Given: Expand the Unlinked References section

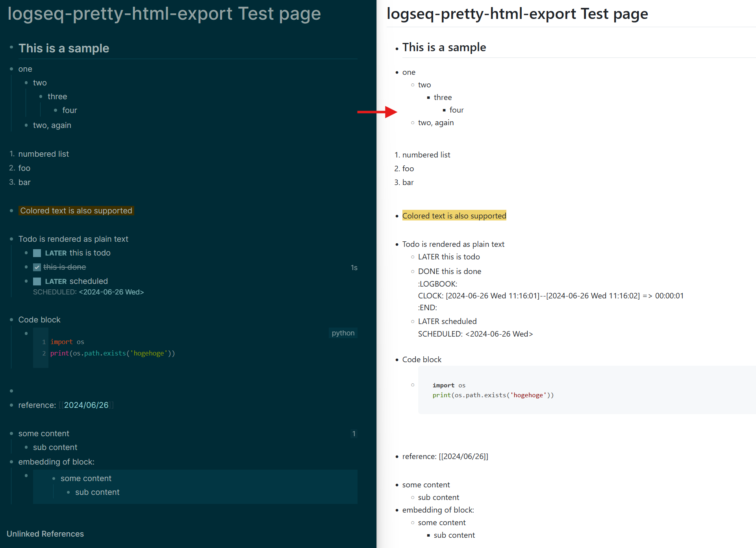Looking at the screenshot, I should click(45, 534).
